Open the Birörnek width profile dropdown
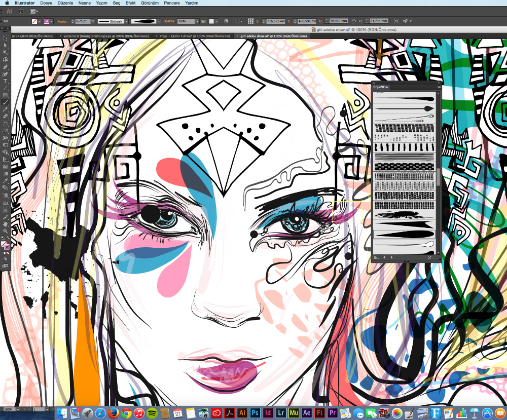This screenshot has width=507, height=420. [126, 21]
